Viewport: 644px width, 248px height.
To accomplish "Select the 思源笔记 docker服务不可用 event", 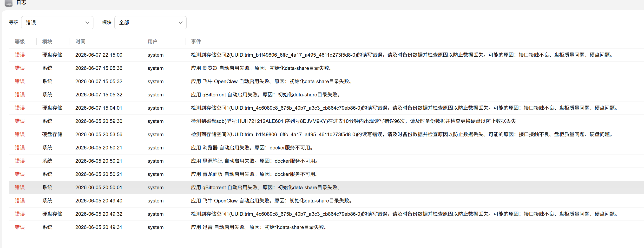I will (x=255, y=161).
